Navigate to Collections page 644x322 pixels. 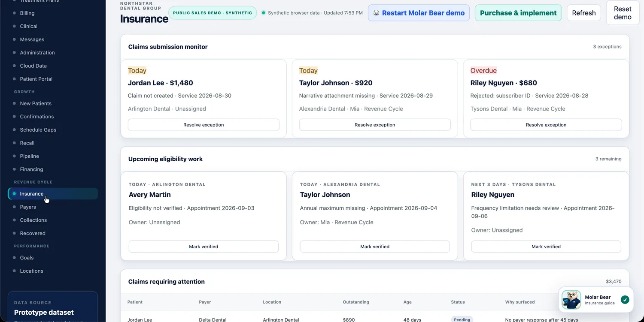coord(33,220)
